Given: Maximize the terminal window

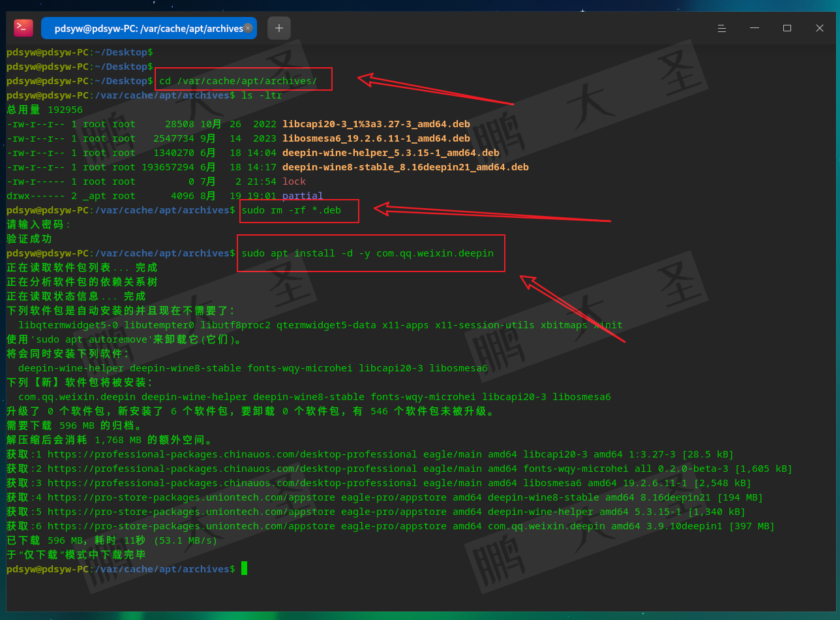Looking at the screenshot, I should pyautogui.click(x=787, y=28).
